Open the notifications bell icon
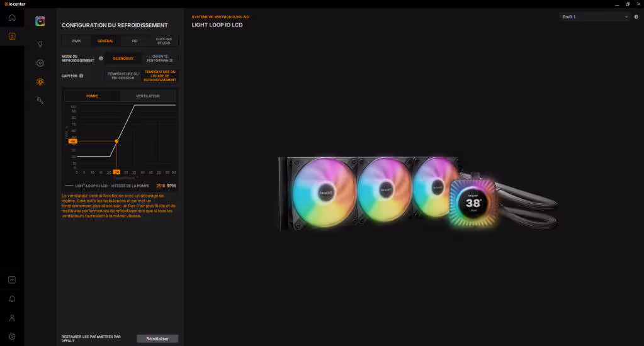The image size is (644, 346). pyautogui.click(x=12, y=298)
